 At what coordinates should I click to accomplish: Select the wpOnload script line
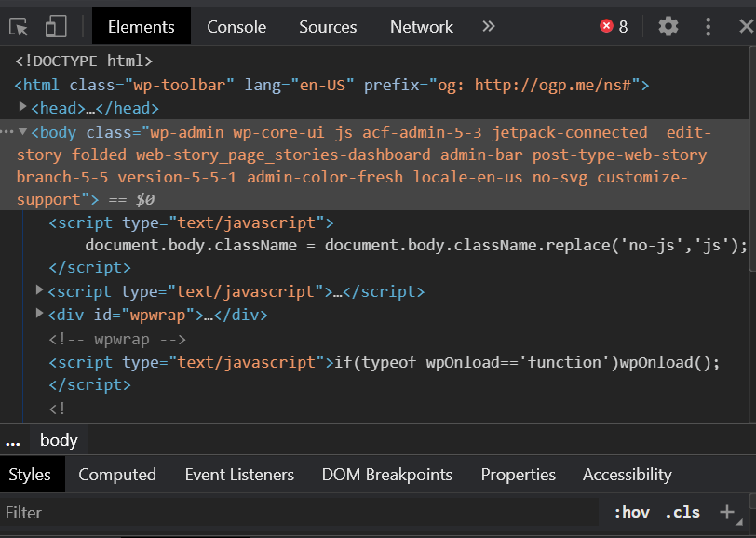tap(385, 362)
